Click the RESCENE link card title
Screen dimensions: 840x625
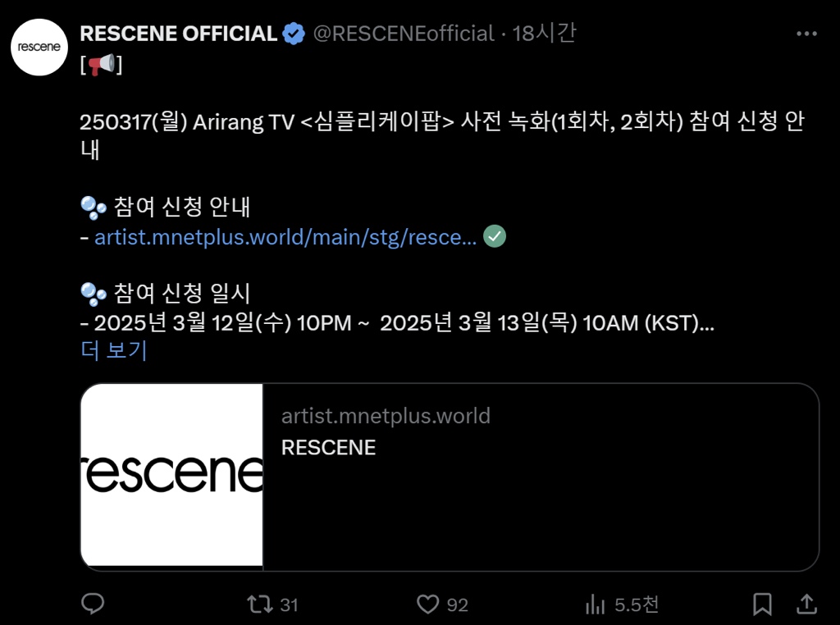click(328, 448)
